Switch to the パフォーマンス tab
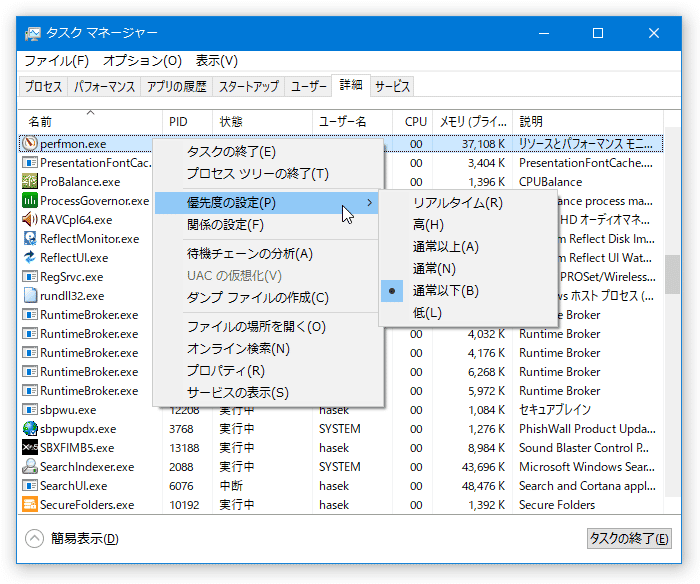Image resolution: width=700 pixels, height=584 pixels. (104, 86)
